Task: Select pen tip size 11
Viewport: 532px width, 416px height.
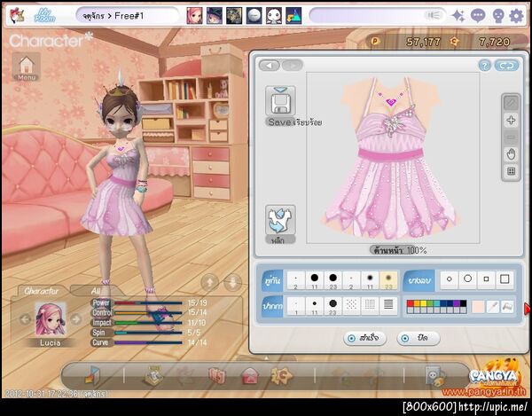Action: click(x=315, y=306)
